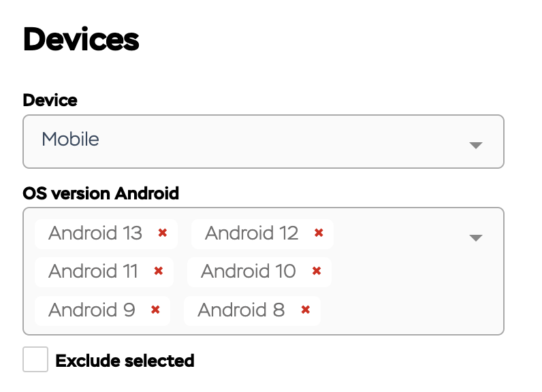Click the Android 12 chip text
The width and height of the screenshot is (542, 392).
(252, 233)
